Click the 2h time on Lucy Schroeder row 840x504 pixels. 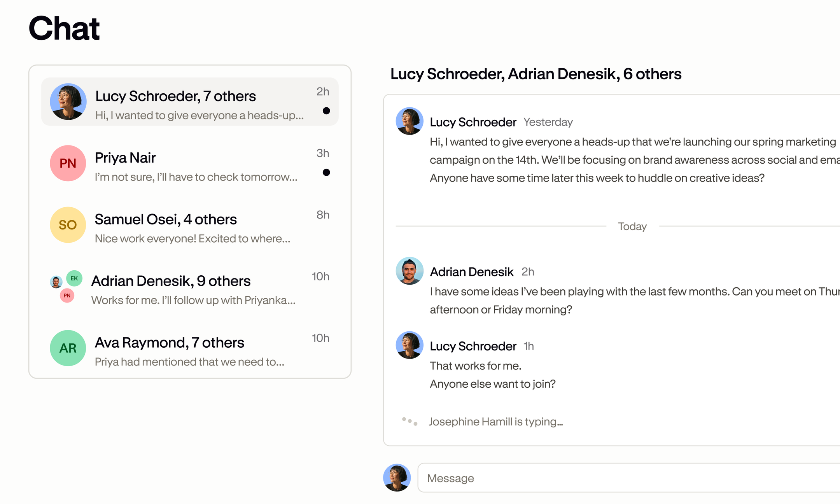point(323,91)
